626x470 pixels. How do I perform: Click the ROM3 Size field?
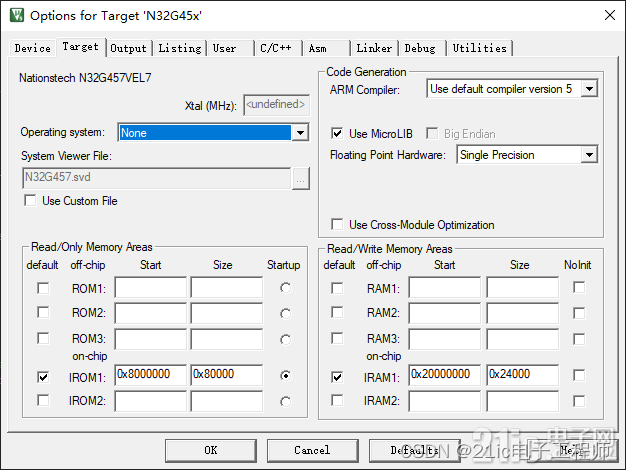227,339
